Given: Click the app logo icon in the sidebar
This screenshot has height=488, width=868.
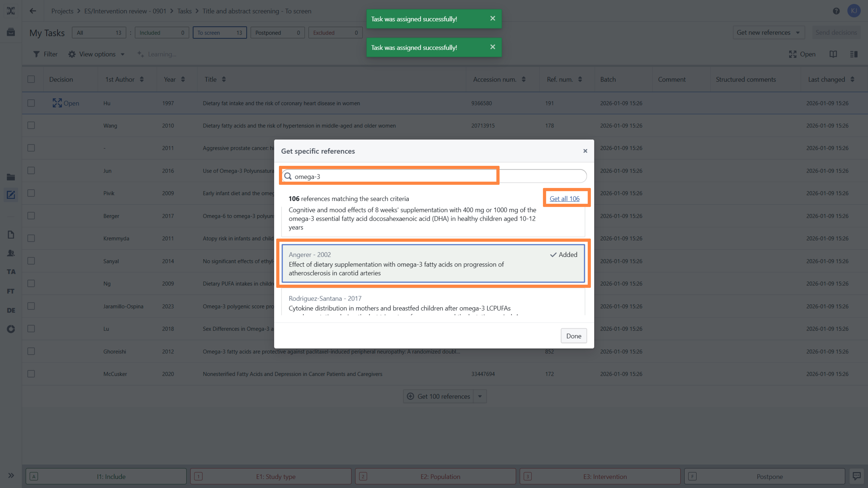Looking at the screenshot, I should pos(11,11).
